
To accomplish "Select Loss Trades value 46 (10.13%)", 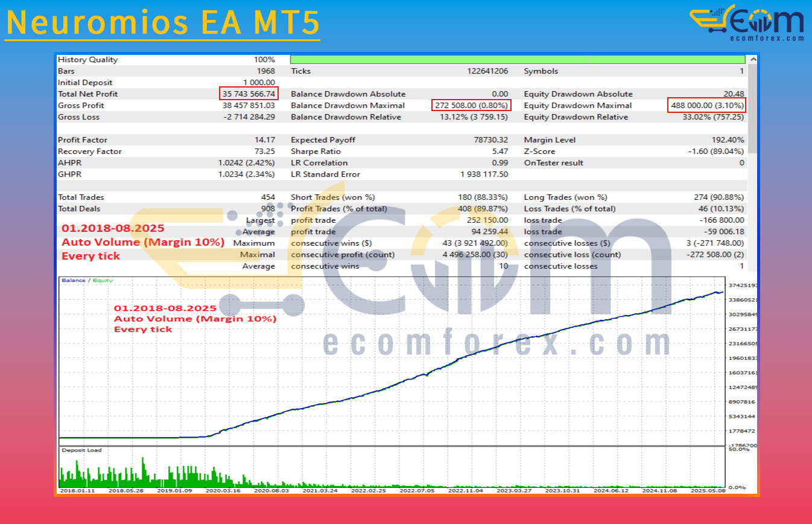I will tap(722, 209).
